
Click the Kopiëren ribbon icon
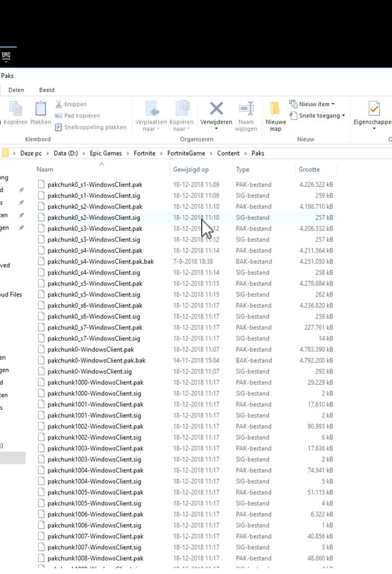tap(16, 109)
